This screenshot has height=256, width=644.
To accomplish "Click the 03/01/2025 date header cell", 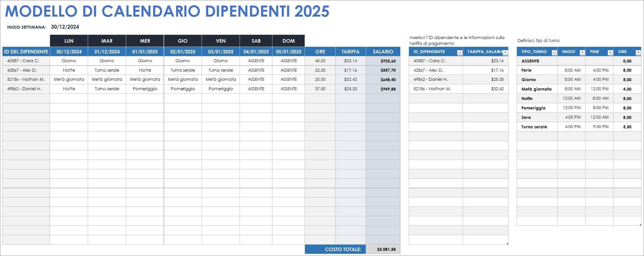I will point(221,51).
